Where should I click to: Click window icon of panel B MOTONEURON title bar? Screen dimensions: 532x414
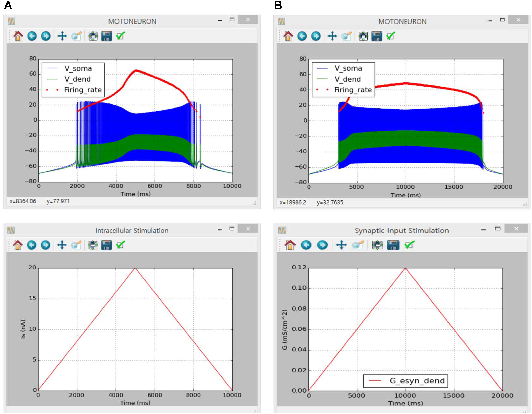[x=282, y=21]
